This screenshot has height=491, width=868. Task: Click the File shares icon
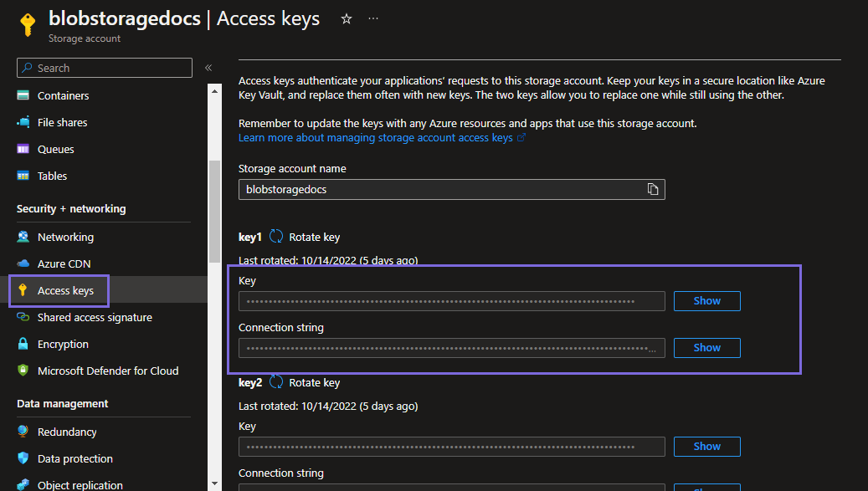coord(23,121)
